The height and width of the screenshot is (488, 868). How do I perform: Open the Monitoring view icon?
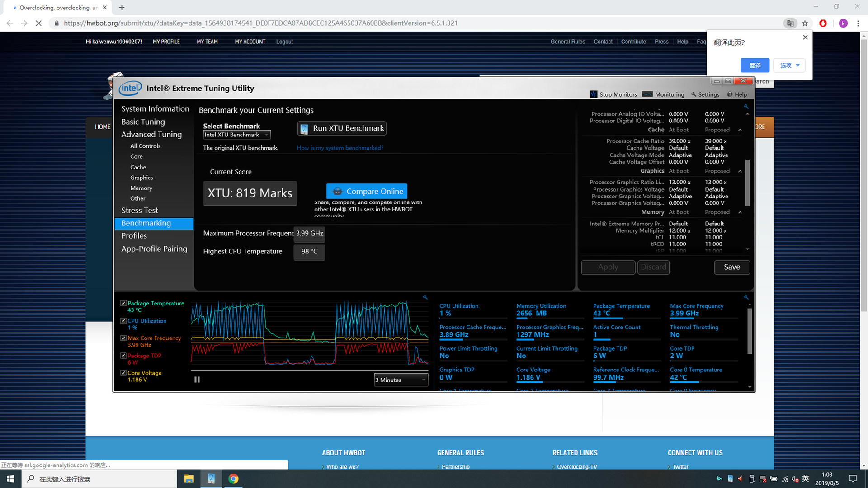coord(647,94)
